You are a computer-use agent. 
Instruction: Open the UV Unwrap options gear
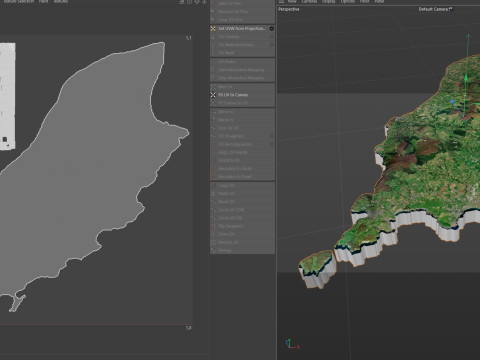pos(272,37)
